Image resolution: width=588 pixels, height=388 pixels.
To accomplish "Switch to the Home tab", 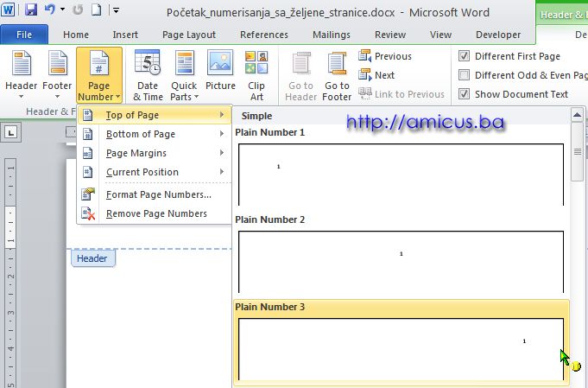I will (x=76, y=35).
